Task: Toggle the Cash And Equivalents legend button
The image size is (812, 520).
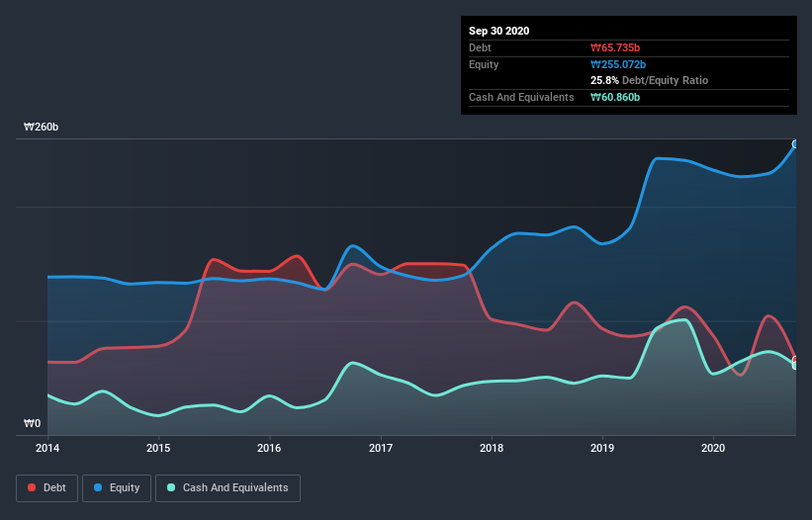Action: point(227,488)
